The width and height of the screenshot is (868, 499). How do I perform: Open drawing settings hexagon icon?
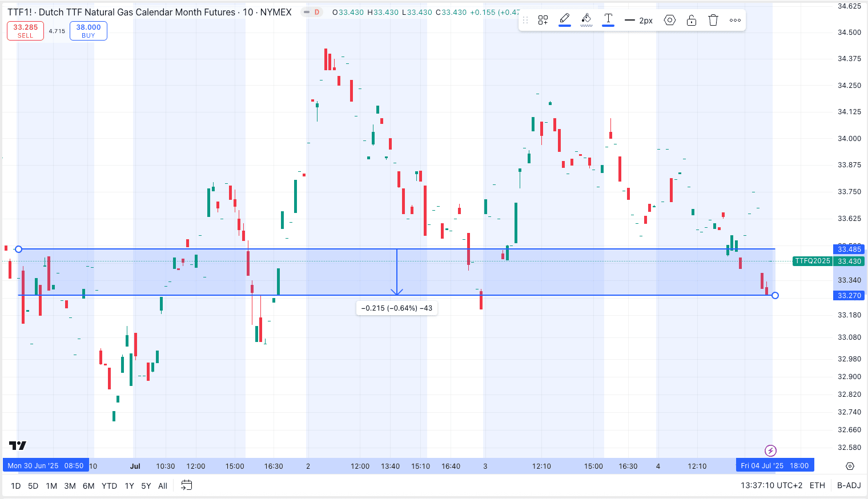(x=670, y=20)
